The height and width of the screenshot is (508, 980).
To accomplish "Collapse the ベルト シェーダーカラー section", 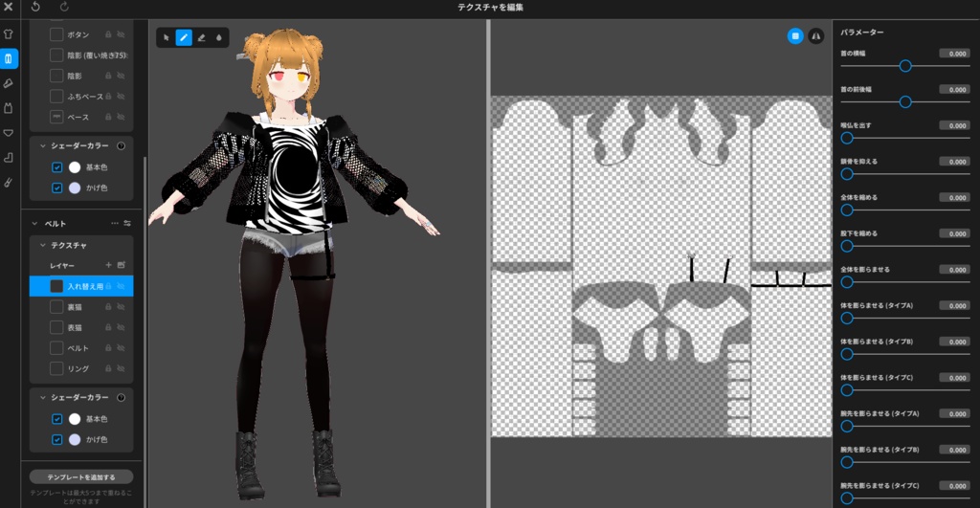I will point(42,397).
